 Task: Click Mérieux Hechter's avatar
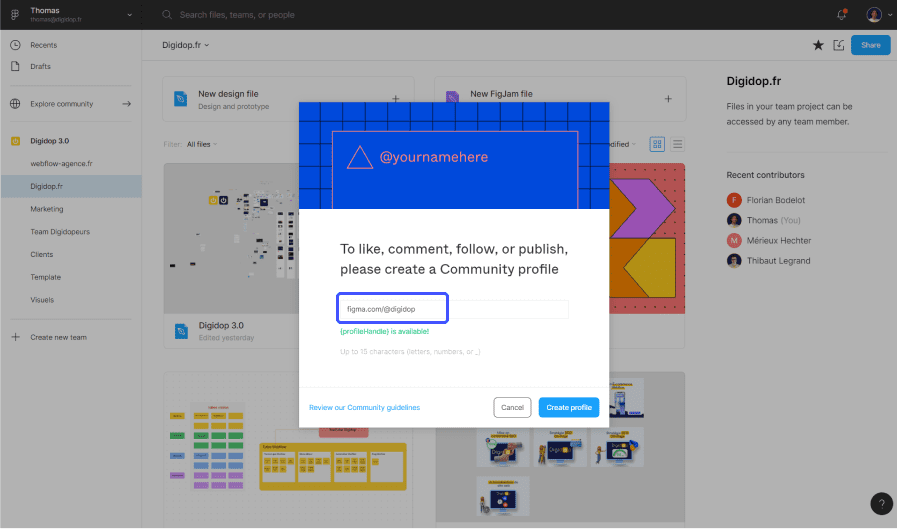[734, 241]
